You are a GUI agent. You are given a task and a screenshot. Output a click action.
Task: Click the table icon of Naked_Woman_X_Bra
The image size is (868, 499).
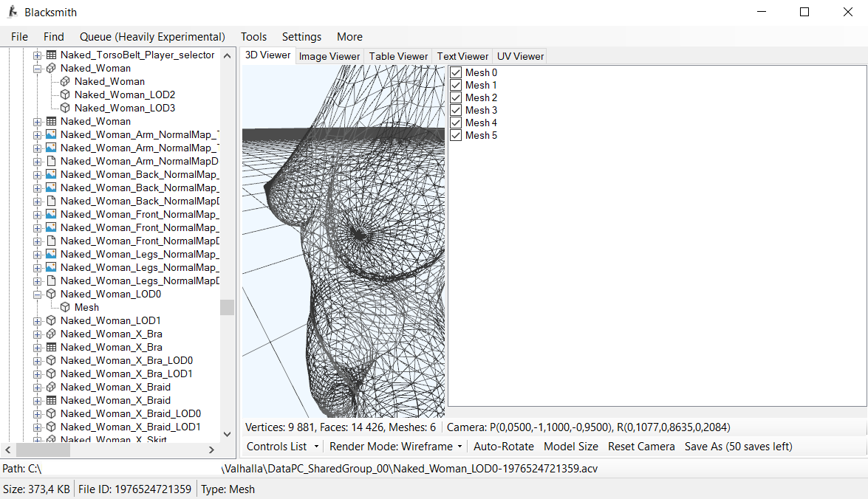(51, 347)
